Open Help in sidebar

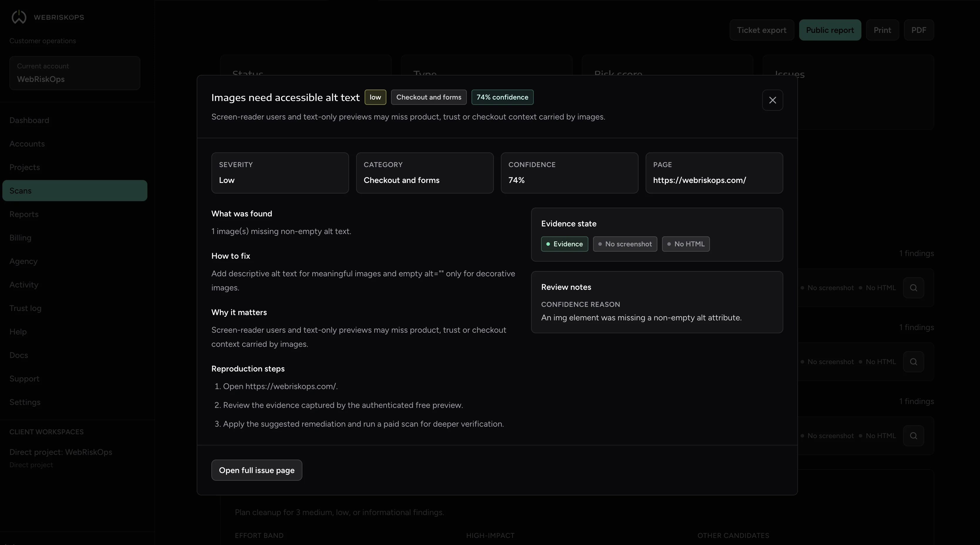tap(75, 332)
